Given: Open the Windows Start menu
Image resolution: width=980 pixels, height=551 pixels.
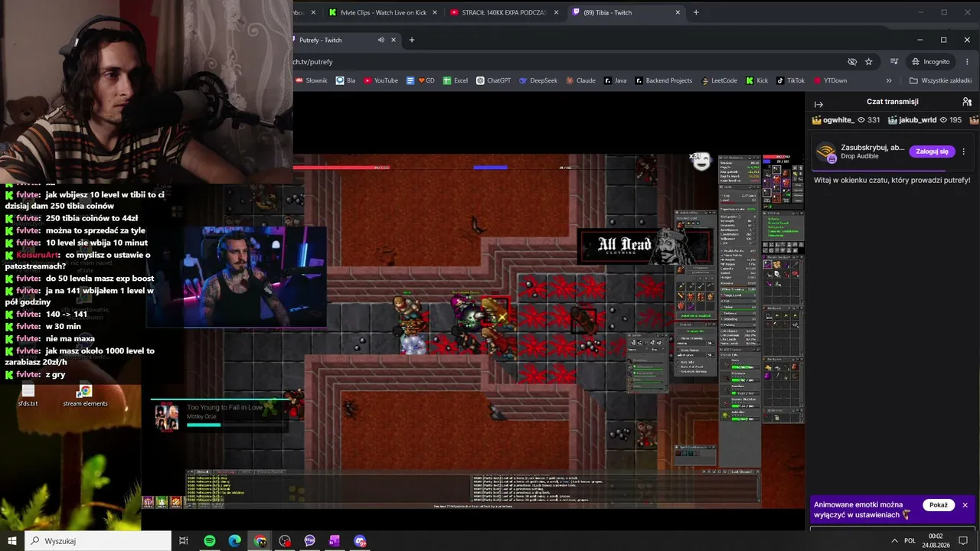Looking at the screenshot, I should click(x=12, y=541).
